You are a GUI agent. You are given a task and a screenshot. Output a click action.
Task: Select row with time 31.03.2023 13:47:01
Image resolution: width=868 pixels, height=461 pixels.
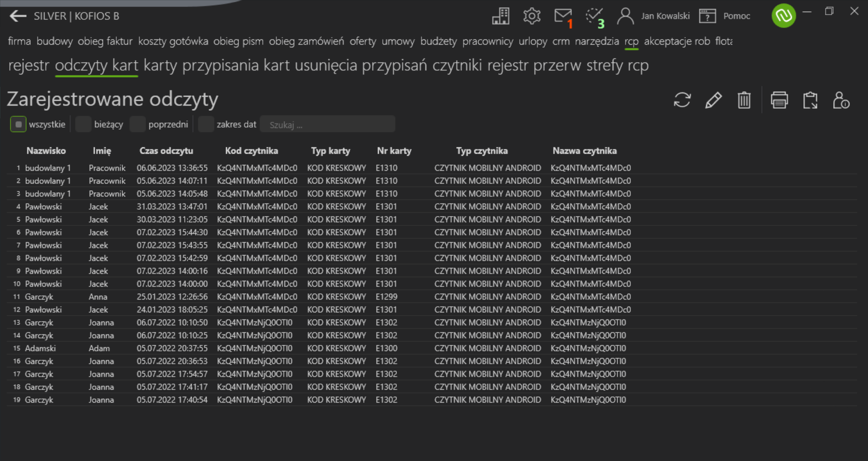(432, 207)
